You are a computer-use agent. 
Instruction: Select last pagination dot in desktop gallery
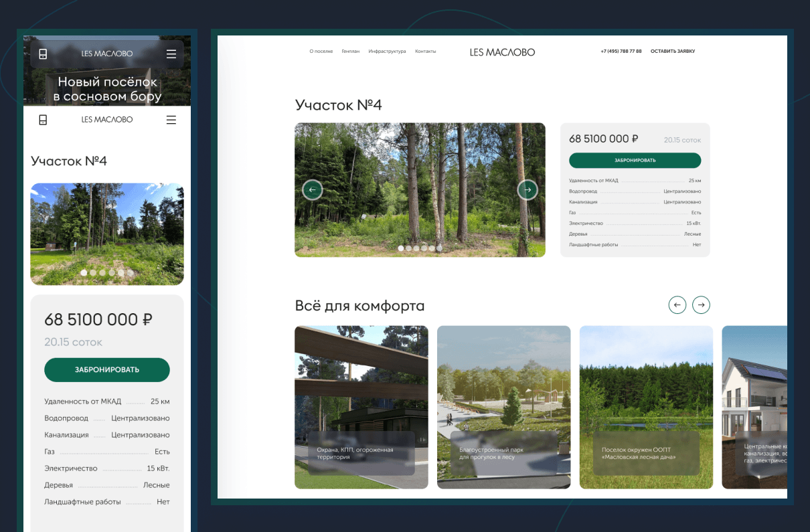tap(439, 248)
